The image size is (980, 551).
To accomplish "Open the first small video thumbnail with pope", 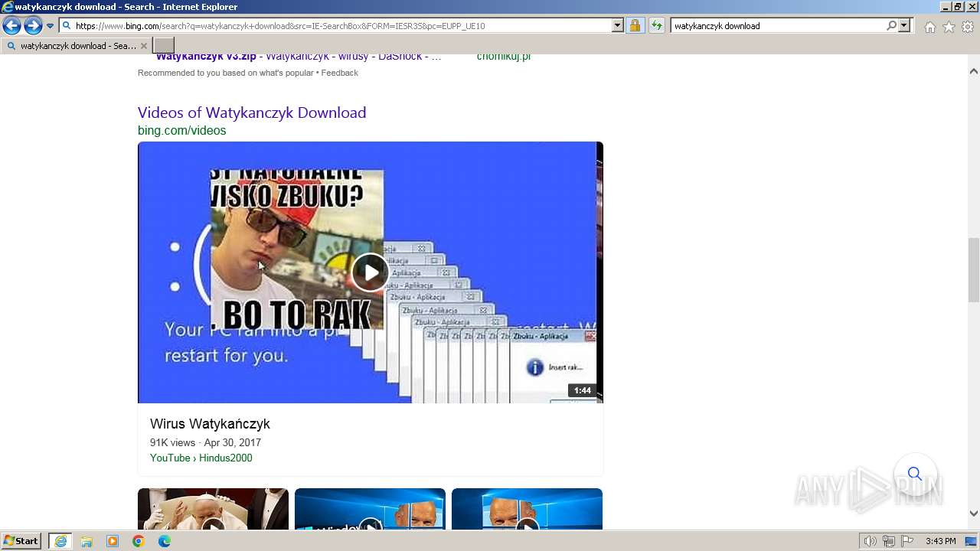I will [213, 509].
